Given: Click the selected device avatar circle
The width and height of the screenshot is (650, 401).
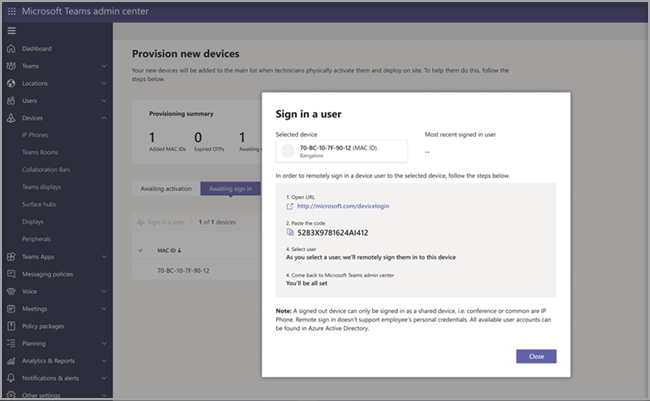Looking at the screenshot, I should [x=288, y=151].
